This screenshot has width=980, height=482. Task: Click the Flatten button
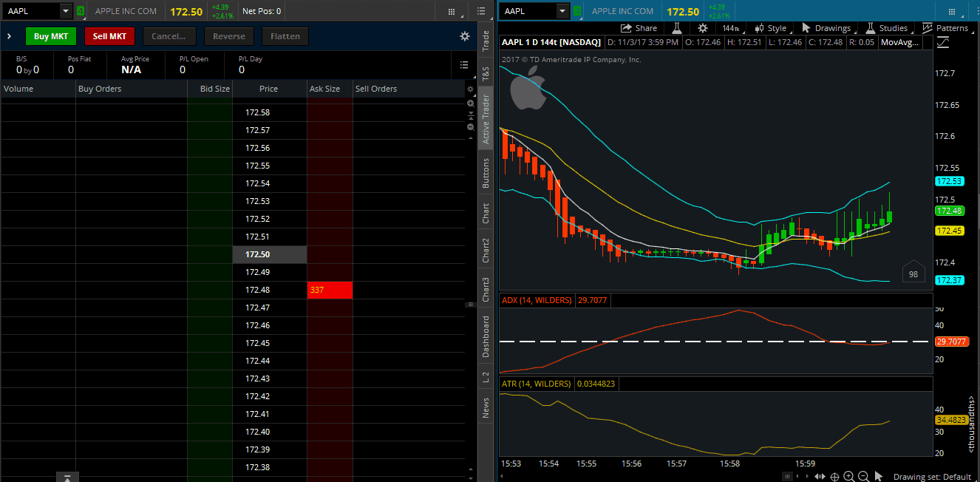[285, 35]
